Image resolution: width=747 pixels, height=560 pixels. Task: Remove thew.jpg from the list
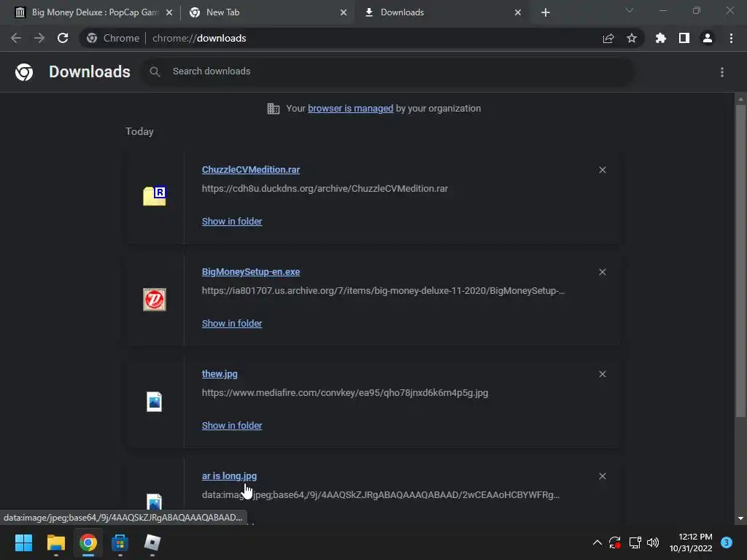602,374
